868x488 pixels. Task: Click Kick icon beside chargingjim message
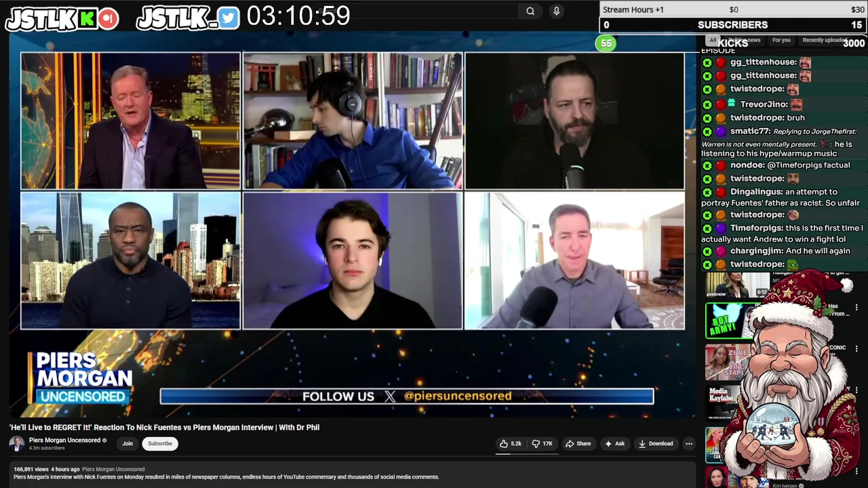pyautogui.click(x=707, y=251)
